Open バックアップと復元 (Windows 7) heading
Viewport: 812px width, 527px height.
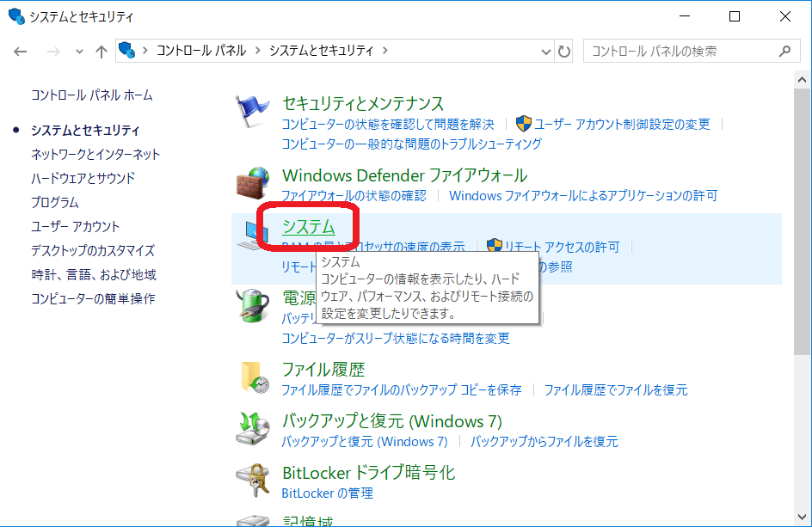392,421
